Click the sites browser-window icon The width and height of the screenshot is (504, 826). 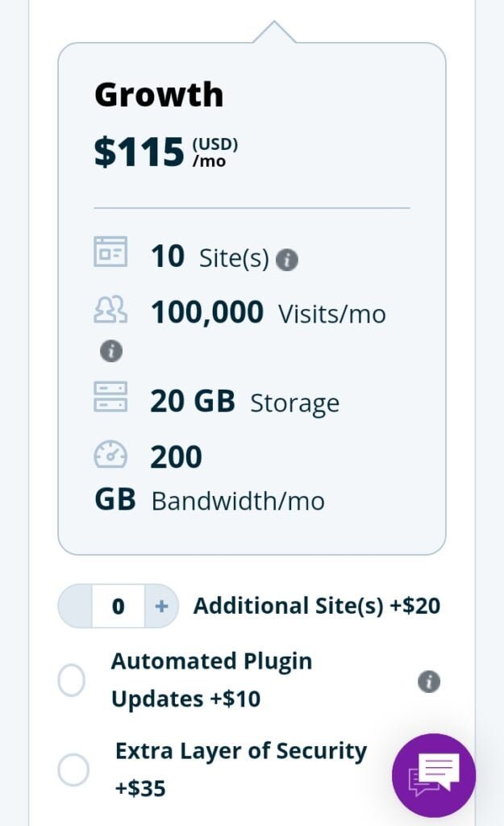110,252
